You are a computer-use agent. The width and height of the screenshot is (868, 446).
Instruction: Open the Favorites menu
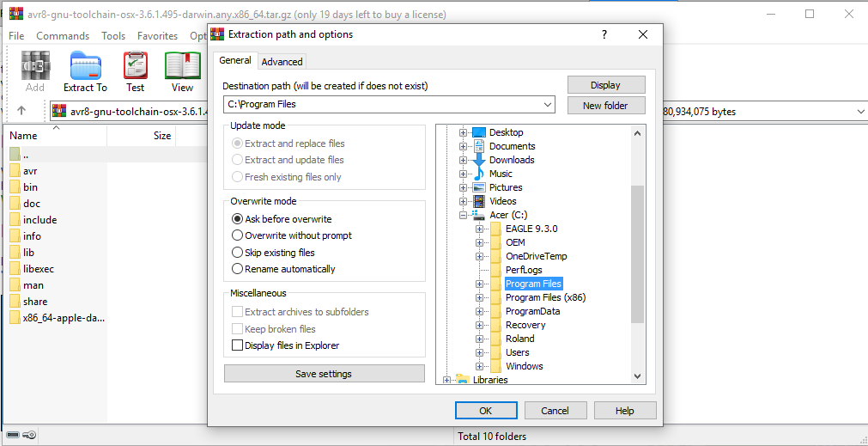point(158,36)
